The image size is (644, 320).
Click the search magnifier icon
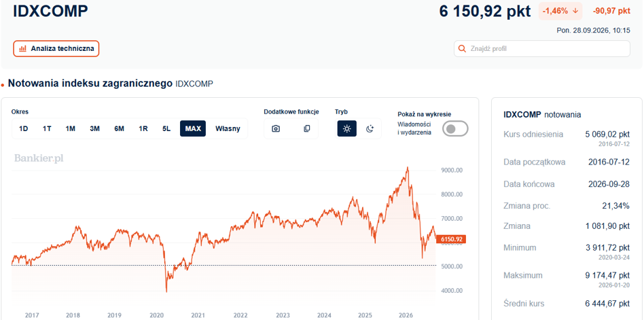click(463, 49)
